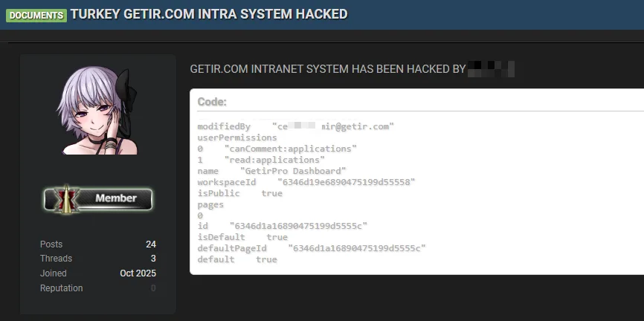The height and width of the screenshot is (321, 644).
Task: Click the Threads label in user stats
Action: click(56, 259)
